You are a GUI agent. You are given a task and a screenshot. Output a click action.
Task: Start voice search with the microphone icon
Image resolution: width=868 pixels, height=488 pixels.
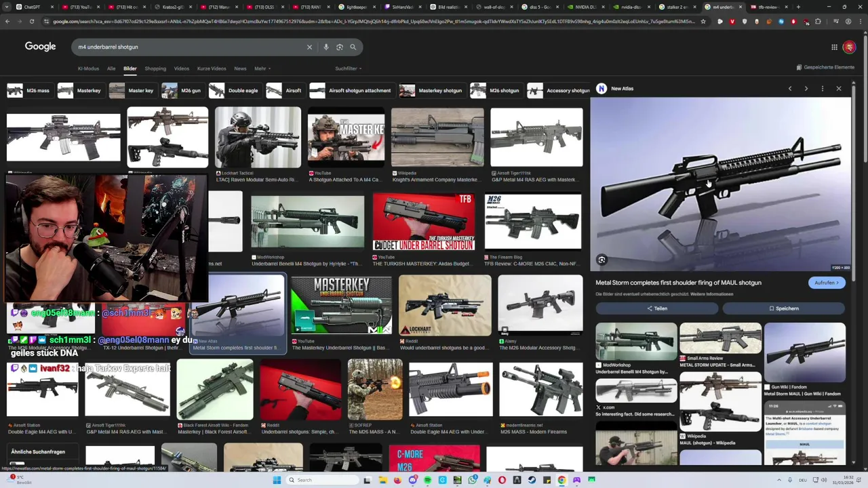326,47
